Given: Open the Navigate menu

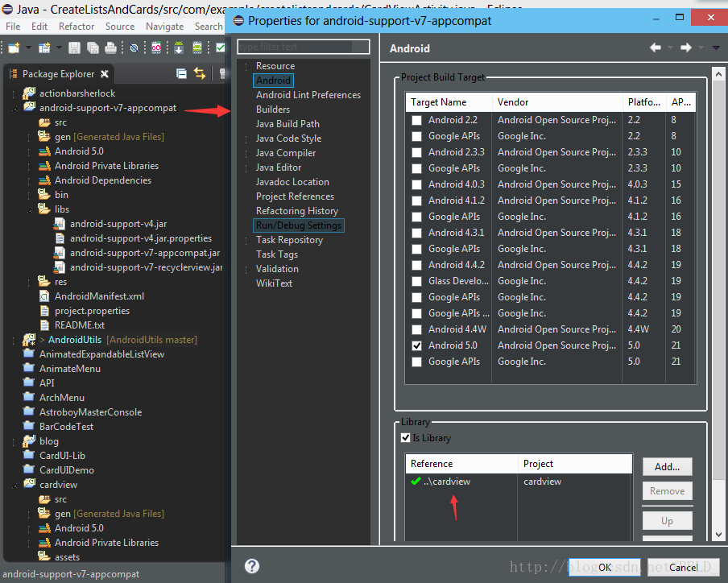Looking at the screenshot, I should pos(165,27).
